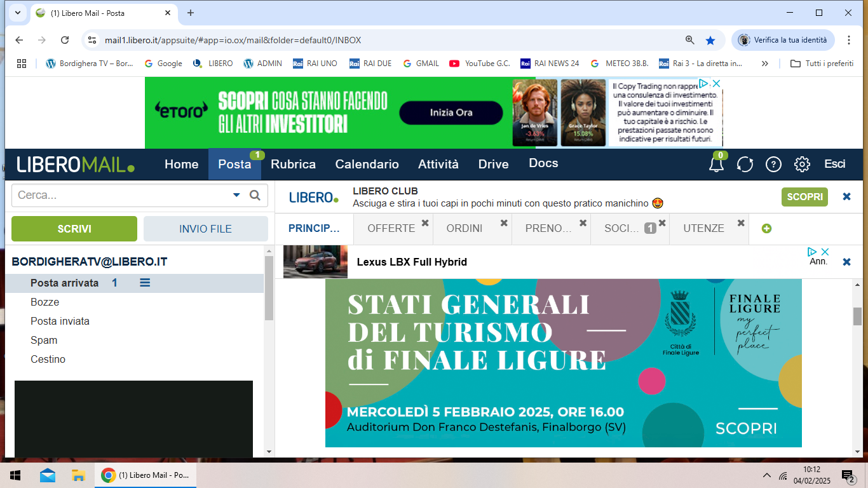Viewport: 868px width, 488px height.
Task: Close the Lexus LBX ad row
Action: (846, 262)
